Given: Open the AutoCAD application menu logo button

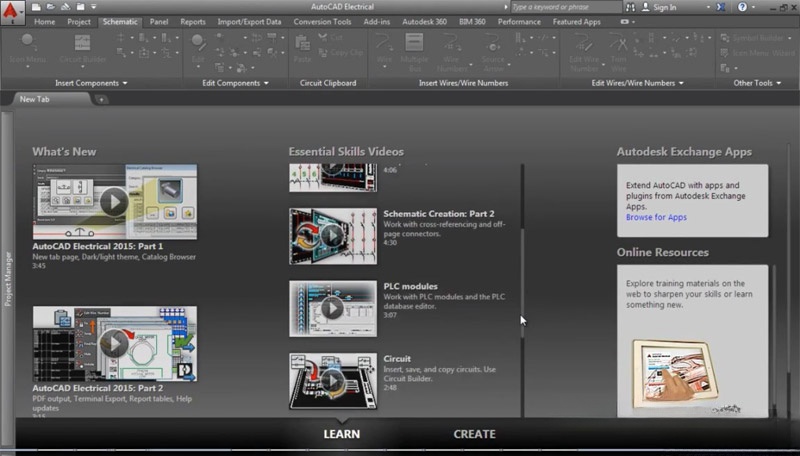Looking at the screenshot, I should (12, 11).
